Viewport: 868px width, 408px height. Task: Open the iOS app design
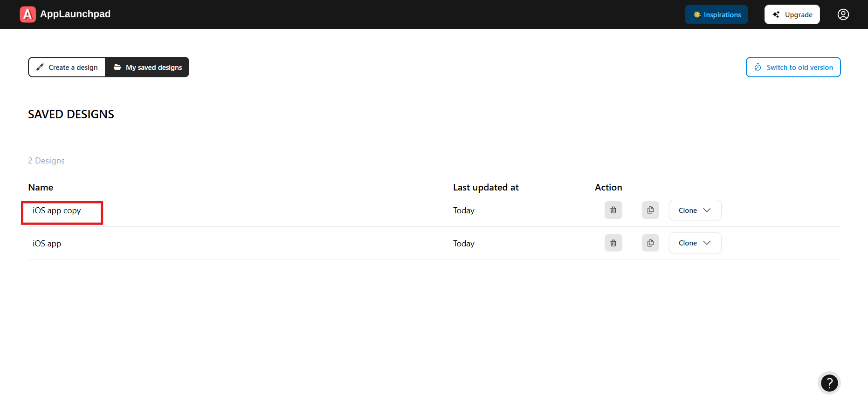click(47, 244)
